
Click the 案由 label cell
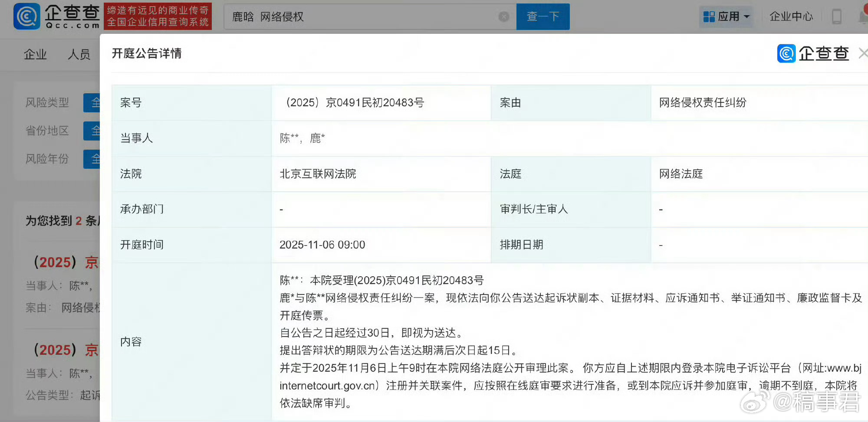pos(571,103)
